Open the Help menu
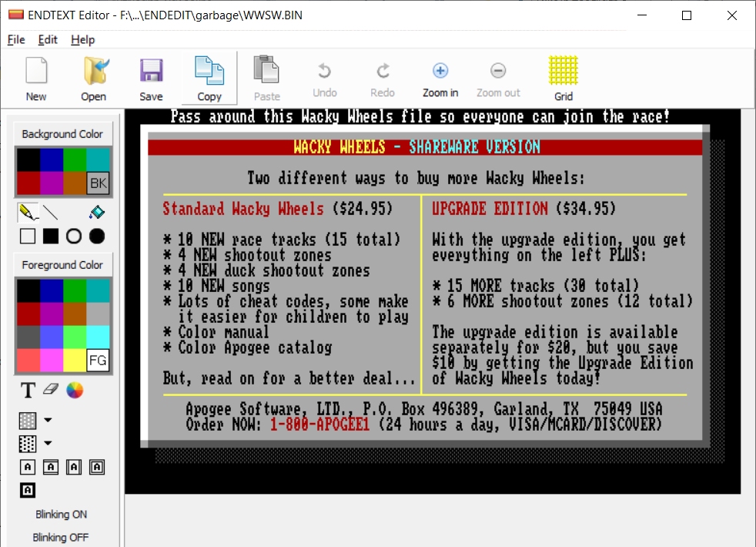 [83, 39]
